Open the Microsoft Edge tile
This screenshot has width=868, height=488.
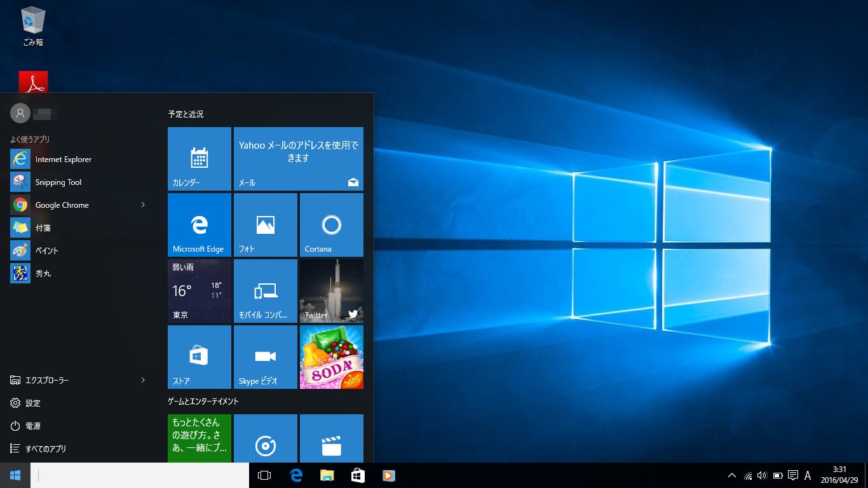coord(200,225)
